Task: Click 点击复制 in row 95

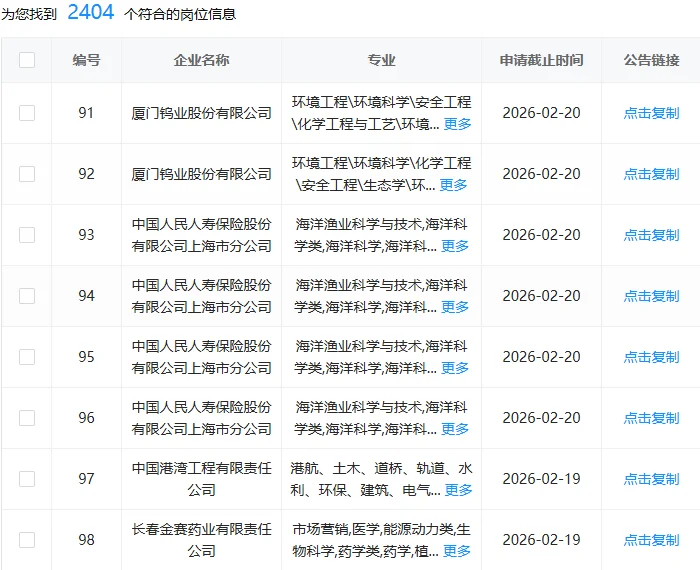Action: [651, 357]
